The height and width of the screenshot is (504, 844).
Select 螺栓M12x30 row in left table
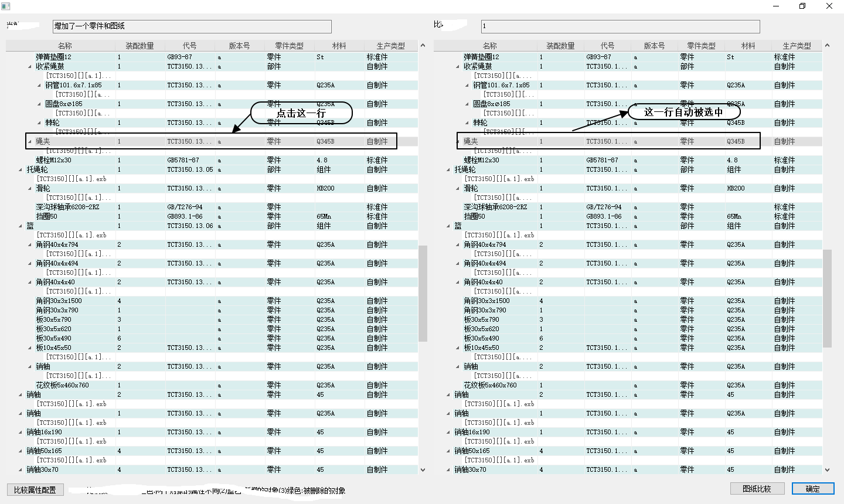pyautogui.click(x=212, y=160)
